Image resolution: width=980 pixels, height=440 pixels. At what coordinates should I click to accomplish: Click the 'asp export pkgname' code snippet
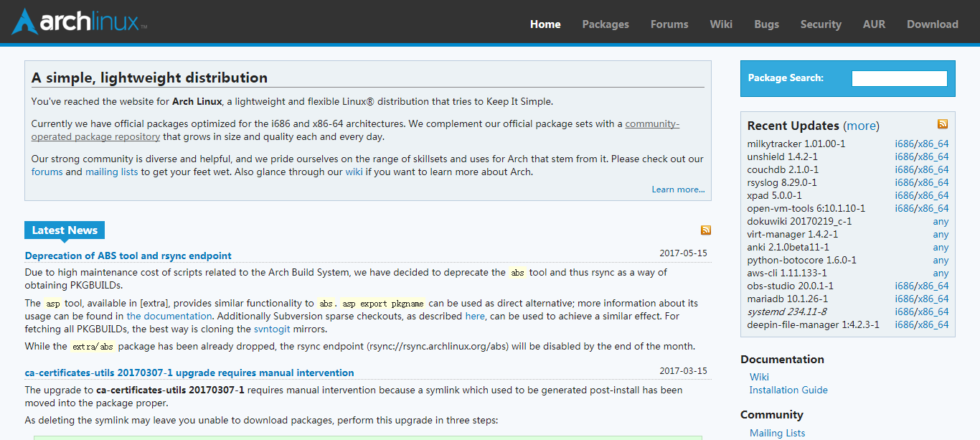point(382,304)
